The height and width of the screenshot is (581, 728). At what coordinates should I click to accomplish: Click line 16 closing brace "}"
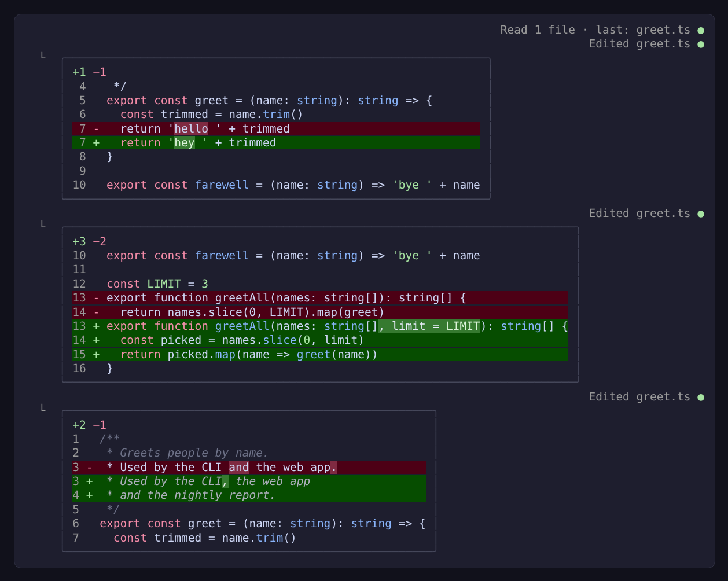point(110,368)
